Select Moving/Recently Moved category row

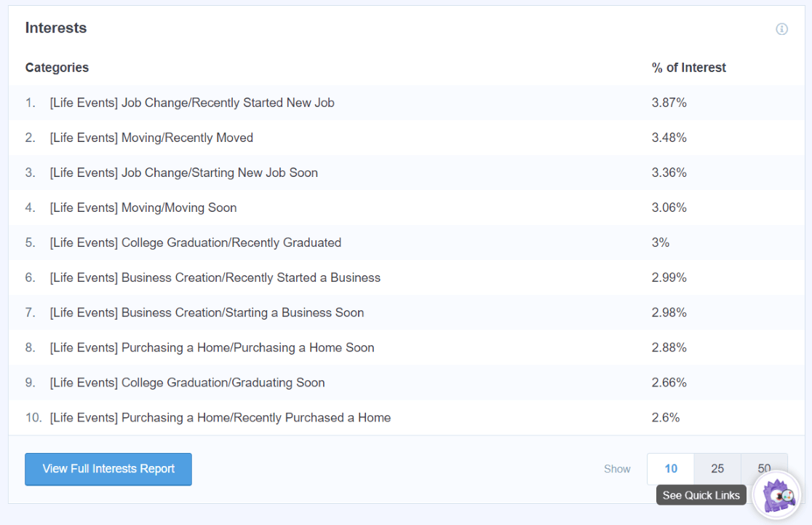click(151, 138)
